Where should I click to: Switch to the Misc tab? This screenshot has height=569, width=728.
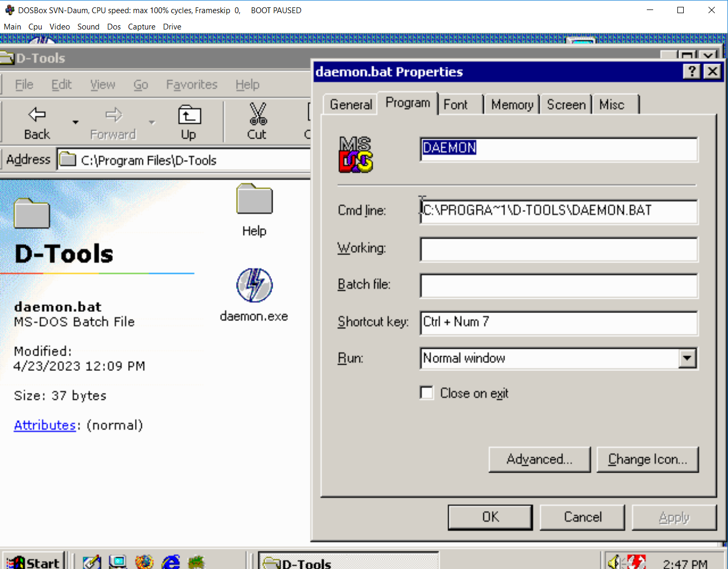[612, 105]
